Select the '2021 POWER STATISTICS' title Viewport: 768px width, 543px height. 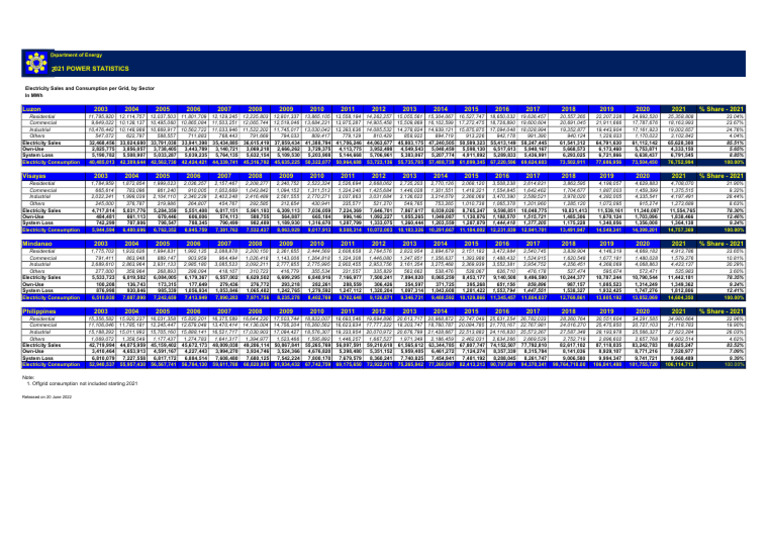tap(90, 69)
